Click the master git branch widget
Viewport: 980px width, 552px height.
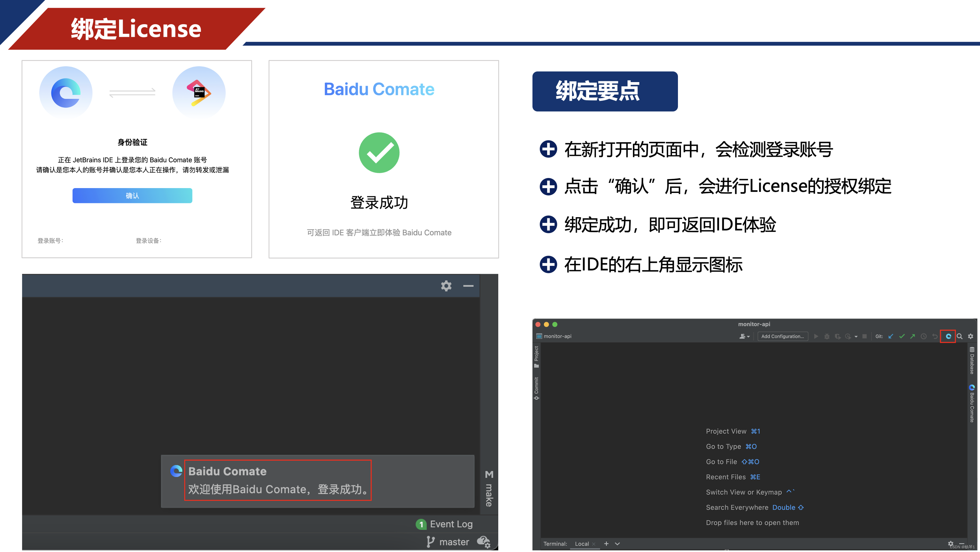coord(447,542)
